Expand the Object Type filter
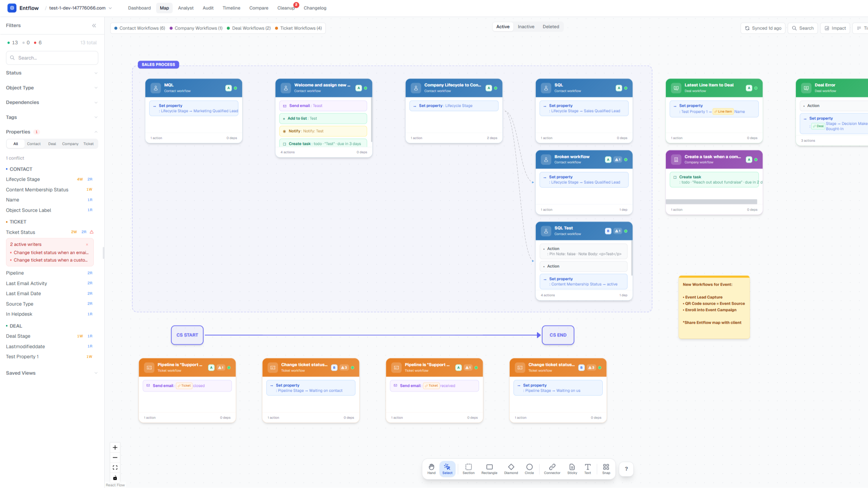Screen dimensions: 868x488 (x=52, y=88)
